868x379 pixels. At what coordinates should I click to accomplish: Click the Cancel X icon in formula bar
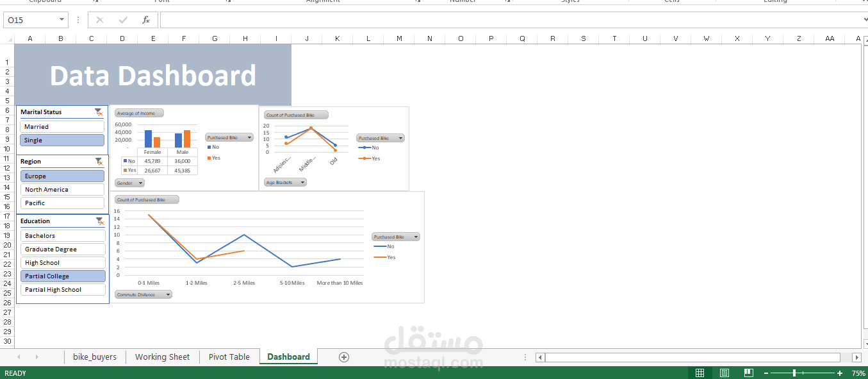click(x=100, y=20)
